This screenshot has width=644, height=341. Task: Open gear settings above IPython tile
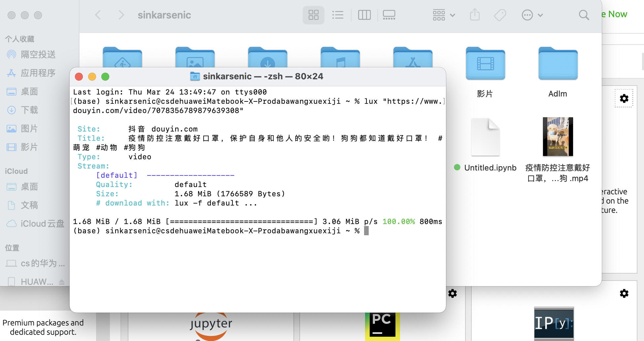click(x=624, y=293)
